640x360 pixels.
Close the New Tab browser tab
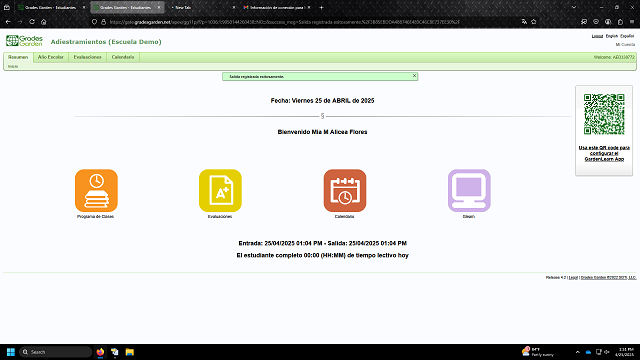coord(234,7)
